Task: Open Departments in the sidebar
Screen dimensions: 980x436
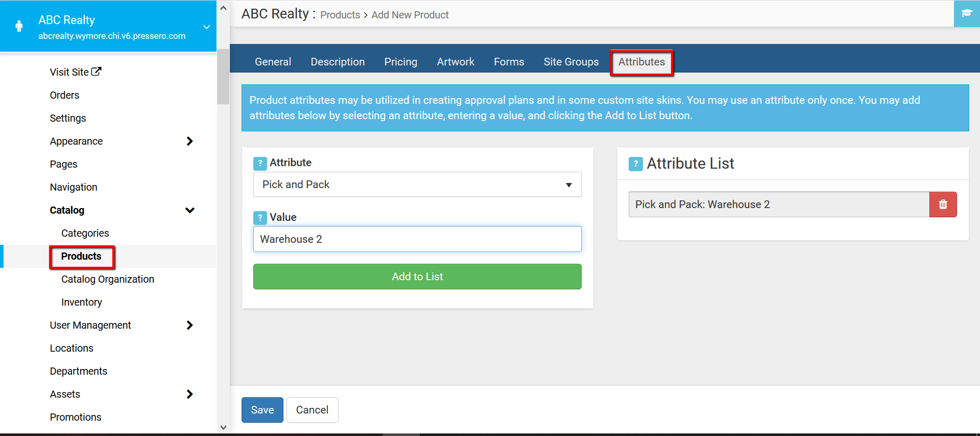Action: 79,371
